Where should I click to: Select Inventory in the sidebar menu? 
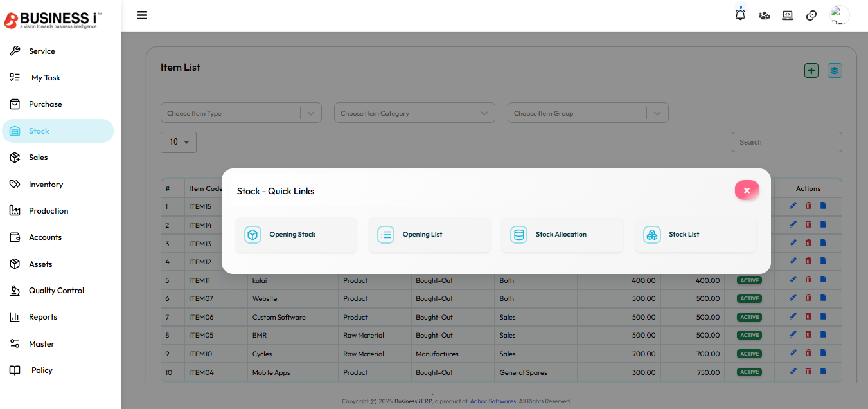46,185
